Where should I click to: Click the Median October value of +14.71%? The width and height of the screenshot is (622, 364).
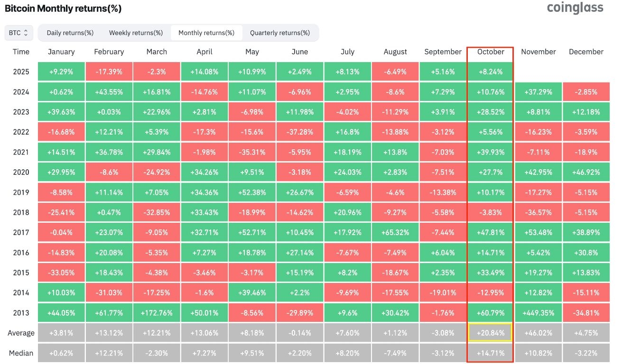tap(490, 353)
